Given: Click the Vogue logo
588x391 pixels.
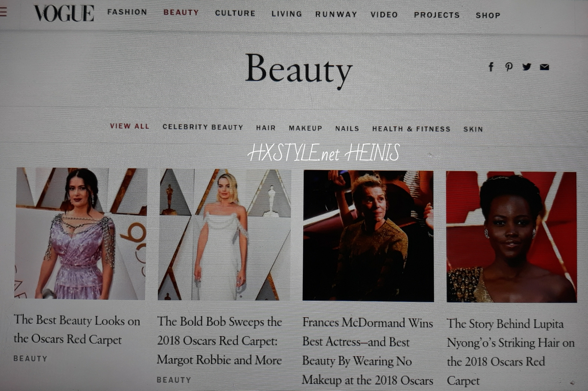Looking at the screenshot, I should click(64, 13).
